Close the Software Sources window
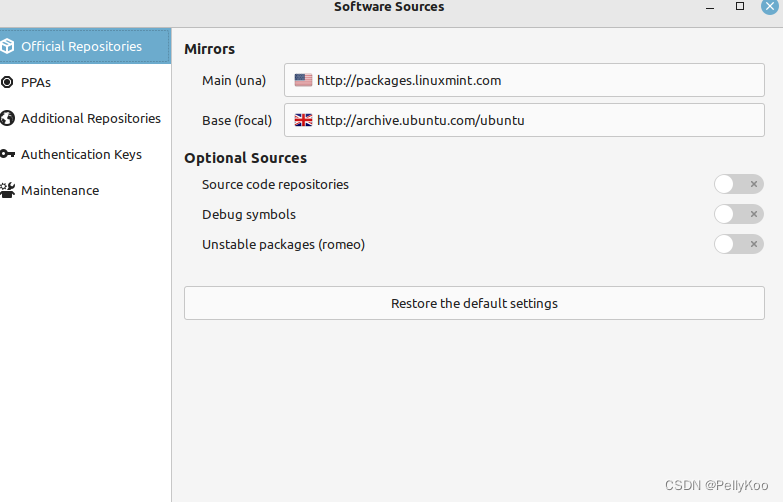 tap(770, 6)
